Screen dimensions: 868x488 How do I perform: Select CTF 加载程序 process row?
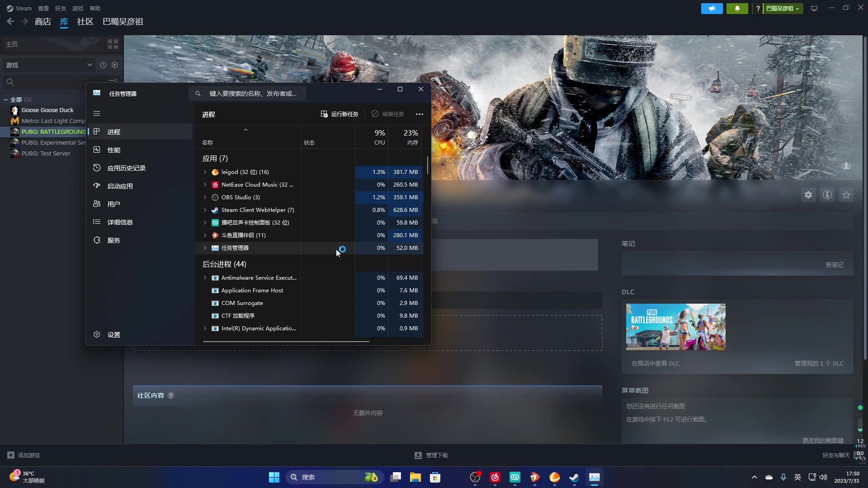pos(309,316)
